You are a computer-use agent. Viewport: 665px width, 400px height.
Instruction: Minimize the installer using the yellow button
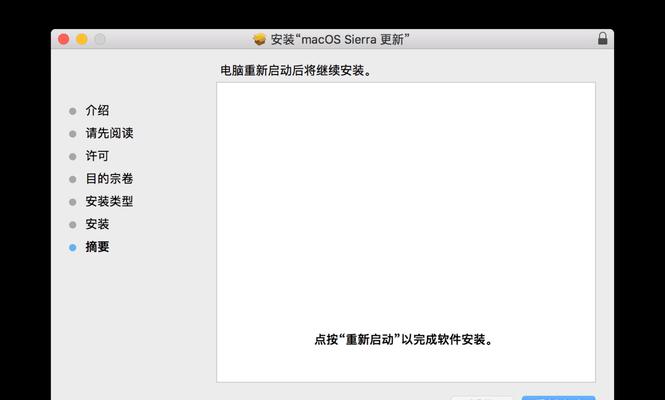[x=82, y=39]
